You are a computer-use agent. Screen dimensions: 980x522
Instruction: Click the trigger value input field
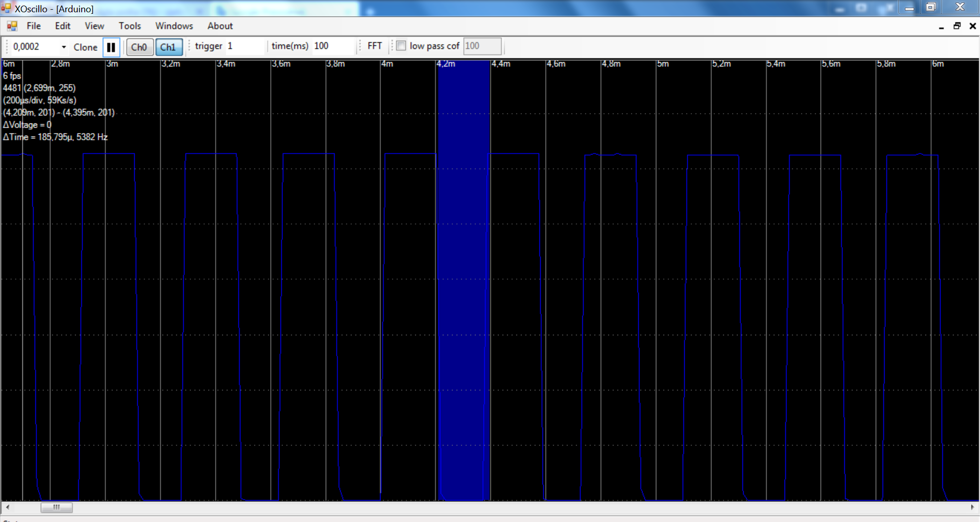click(x=246, y=46)
